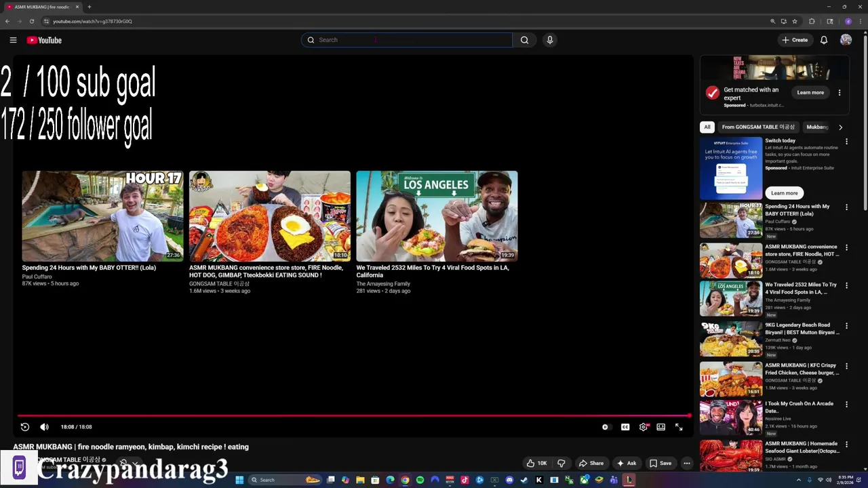Viewport: 868px width, 488px height.
Task: Open Windows Start menu
Action: coord(239,480)
